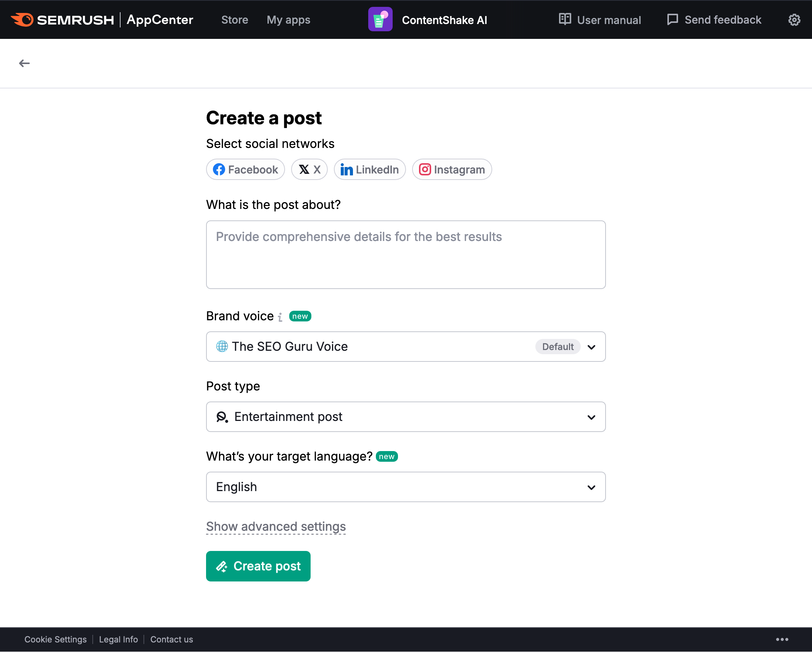Click the User manual book icon
The width and height of the screenshot is (812, 652).
point(565,19)
